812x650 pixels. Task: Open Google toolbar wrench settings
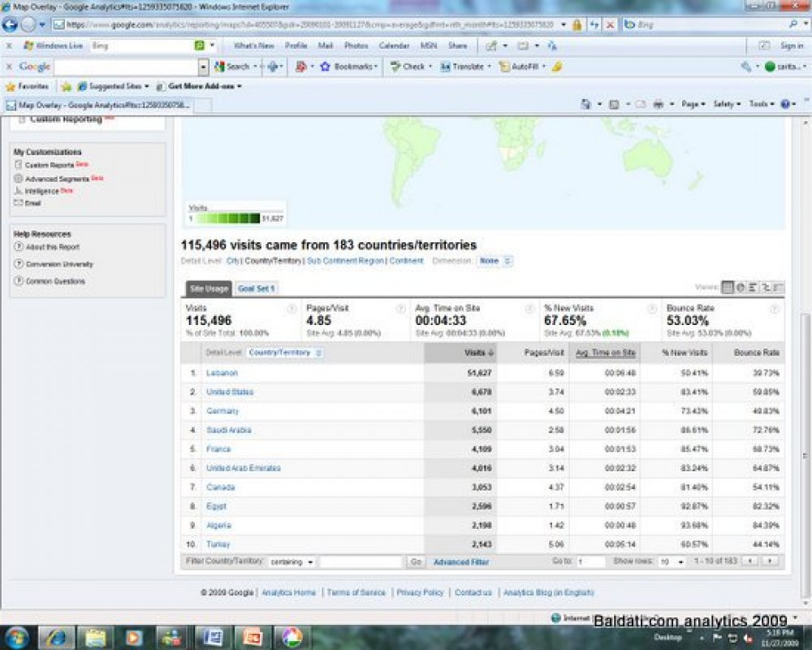pyautogui.click(x=745, y=67)
